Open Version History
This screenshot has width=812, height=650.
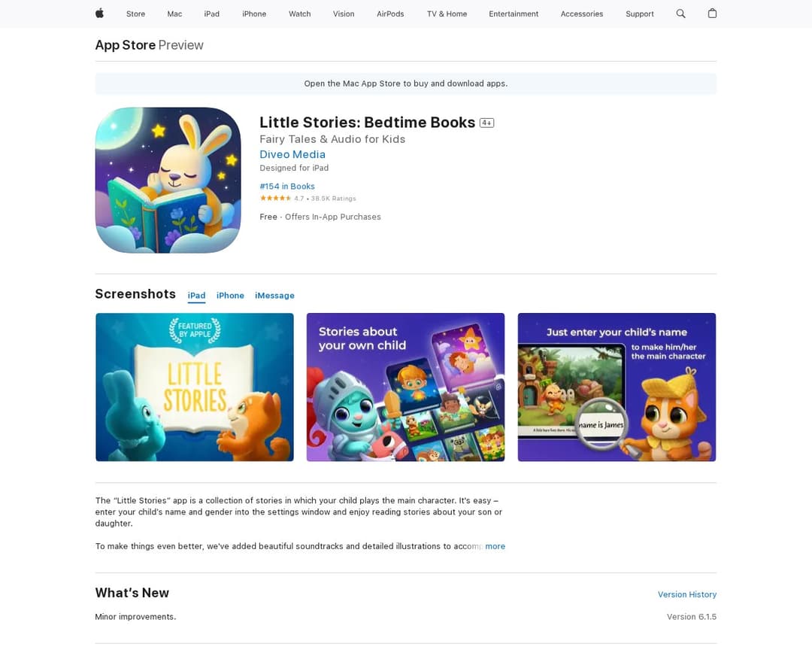tap(686, 594)
